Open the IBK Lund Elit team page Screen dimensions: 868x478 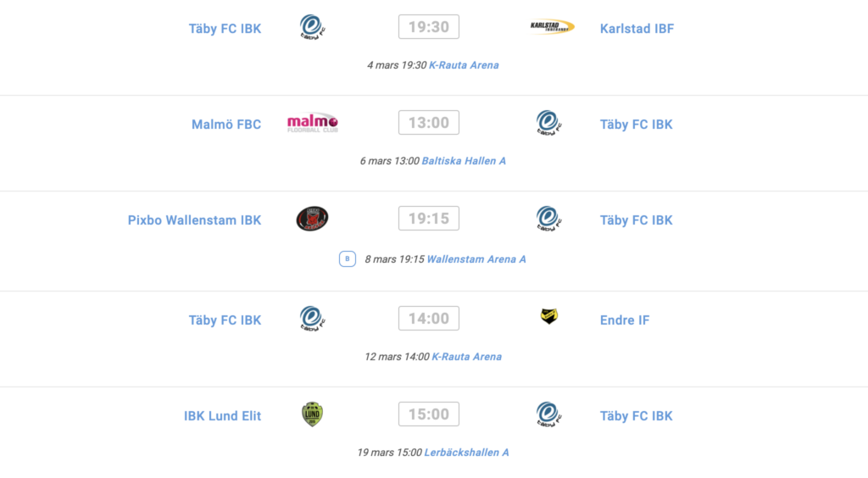click(x=223, y=416)
